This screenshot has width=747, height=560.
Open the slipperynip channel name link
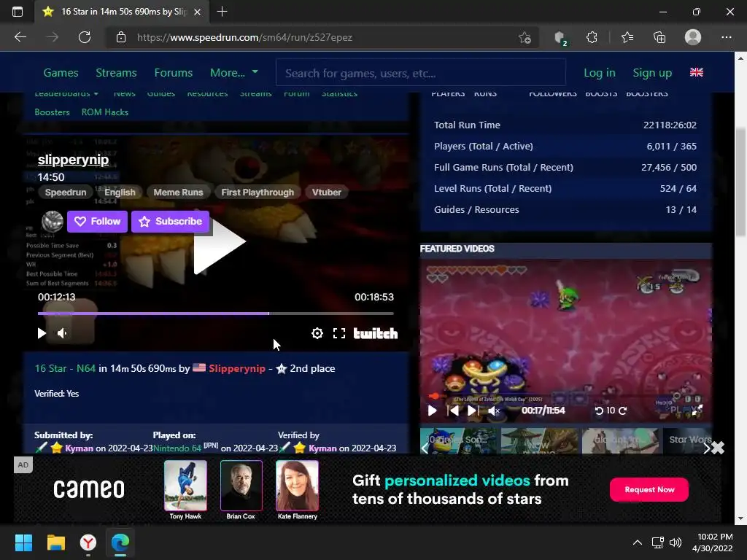point(74,160)
